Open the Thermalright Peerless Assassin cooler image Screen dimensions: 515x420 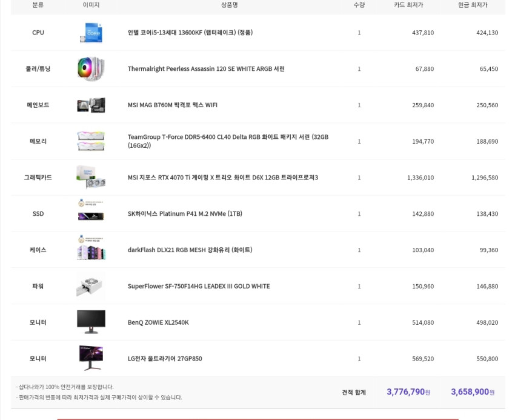tap(91, 68)
